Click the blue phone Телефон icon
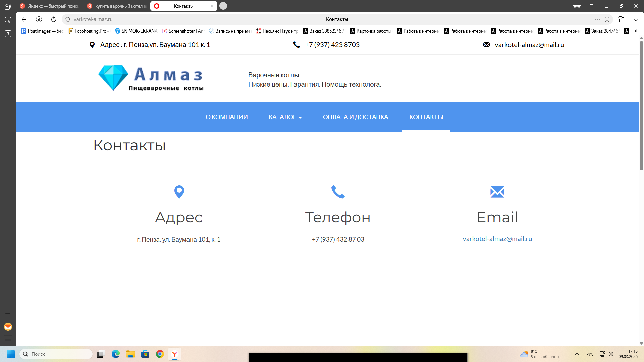Image resolution: width=644 pixels, height=362 pixels. (x=338, y=192)
